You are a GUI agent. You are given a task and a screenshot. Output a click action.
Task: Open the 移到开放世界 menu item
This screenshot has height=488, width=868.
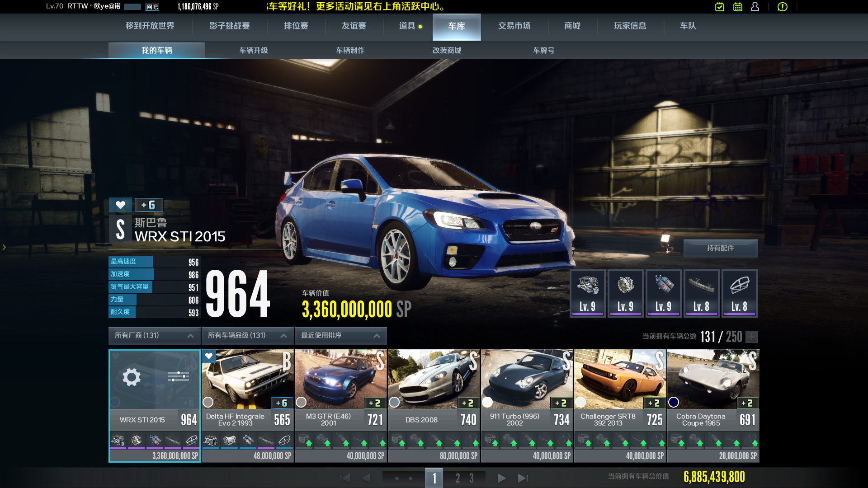coord(150,26)
